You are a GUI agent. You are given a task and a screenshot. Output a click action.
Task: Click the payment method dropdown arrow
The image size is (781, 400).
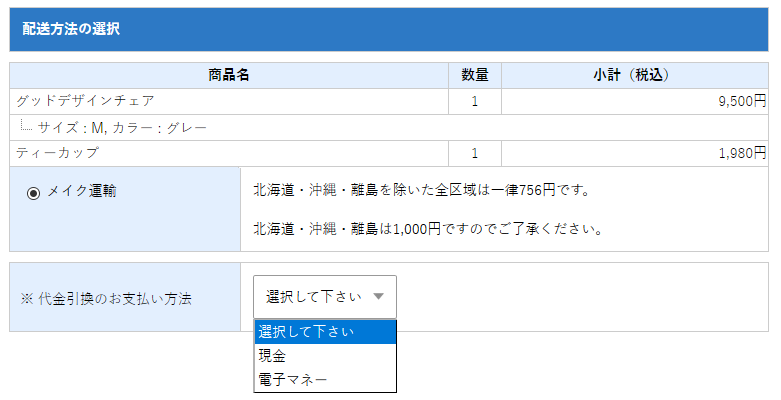click(x=378, y=297)
